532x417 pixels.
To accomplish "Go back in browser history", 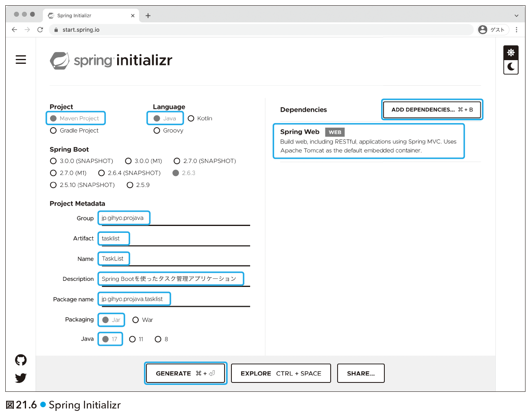I will click(15, 30).
